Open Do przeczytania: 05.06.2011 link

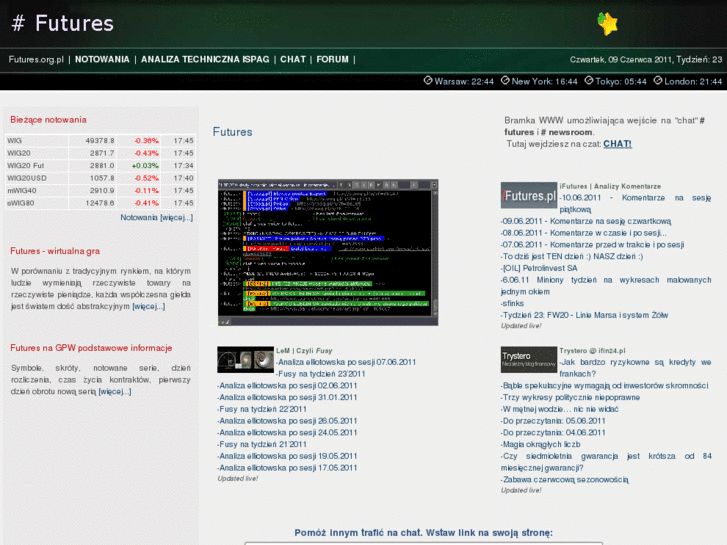point(553,421)
